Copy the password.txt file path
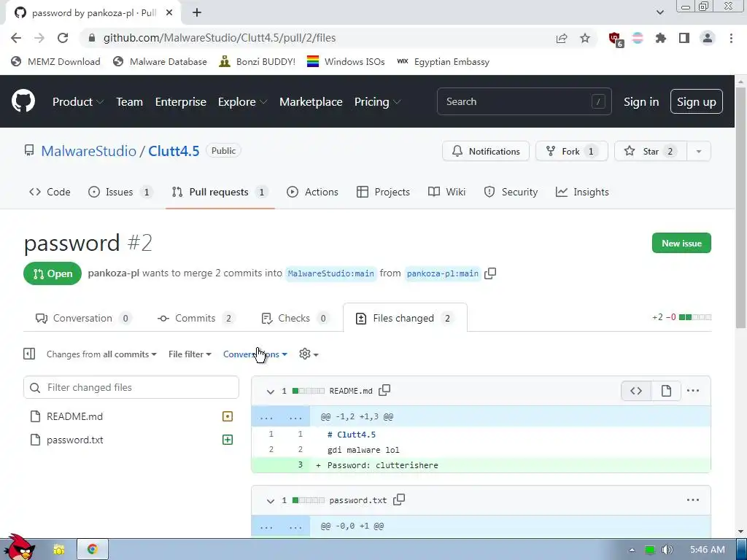This screenshot has height=560, width=747. 399,499
